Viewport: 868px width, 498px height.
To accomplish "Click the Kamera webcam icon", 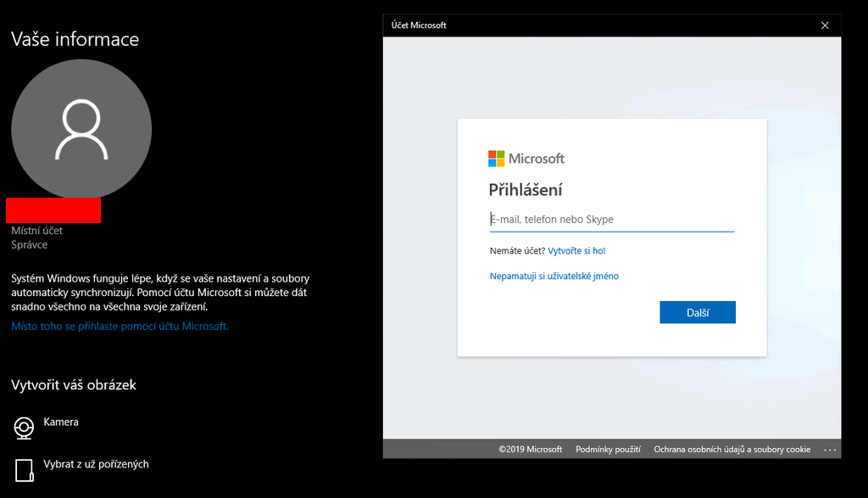I will [x=24, y=428].
